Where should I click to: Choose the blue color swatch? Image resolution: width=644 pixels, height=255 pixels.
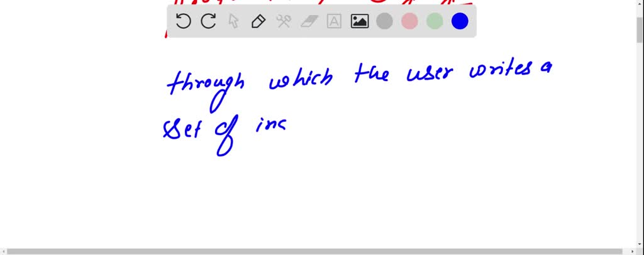(460, 21)
